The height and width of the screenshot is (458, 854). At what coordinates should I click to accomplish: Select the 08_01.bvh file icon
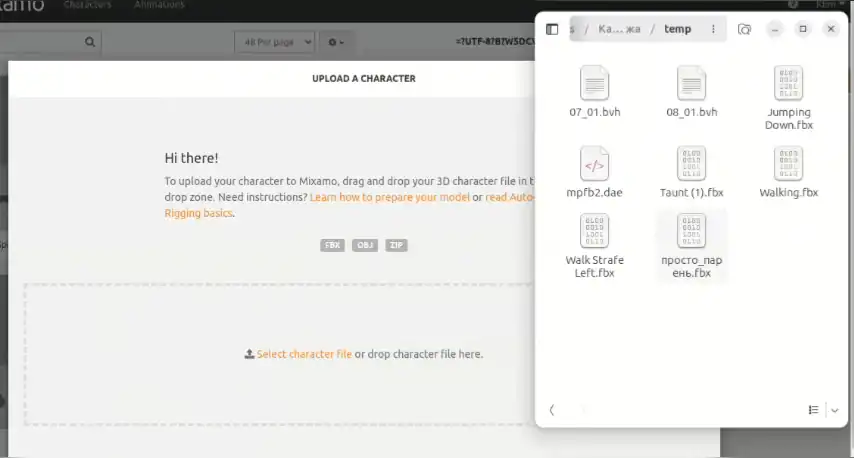pos(691,83)
